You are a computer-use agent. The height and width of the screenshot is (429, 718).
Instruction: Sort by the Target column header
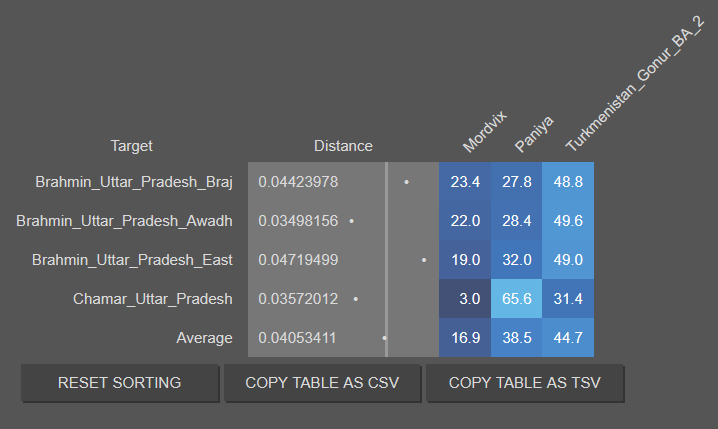point(131,146)
